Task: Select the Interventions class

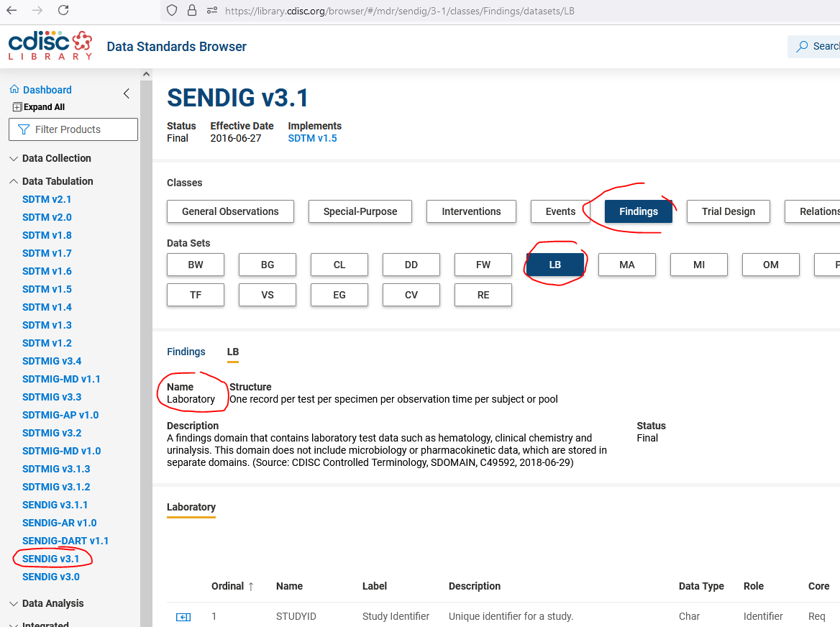Action: coord(472,211)
